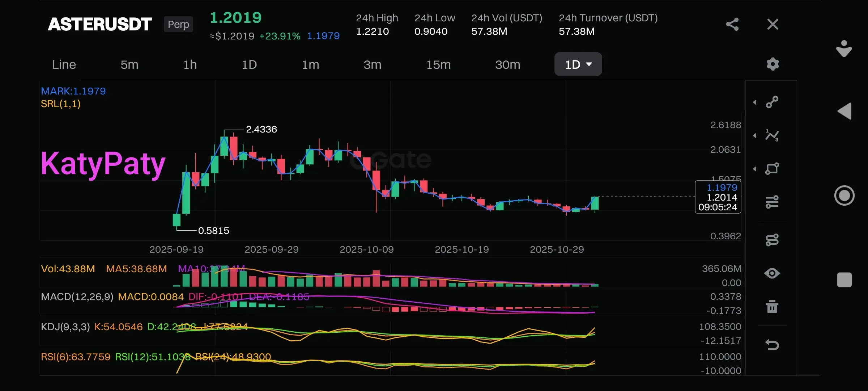Close the chart view with X
The height and width of the screenshot is (391, 868).
(773, 24)
